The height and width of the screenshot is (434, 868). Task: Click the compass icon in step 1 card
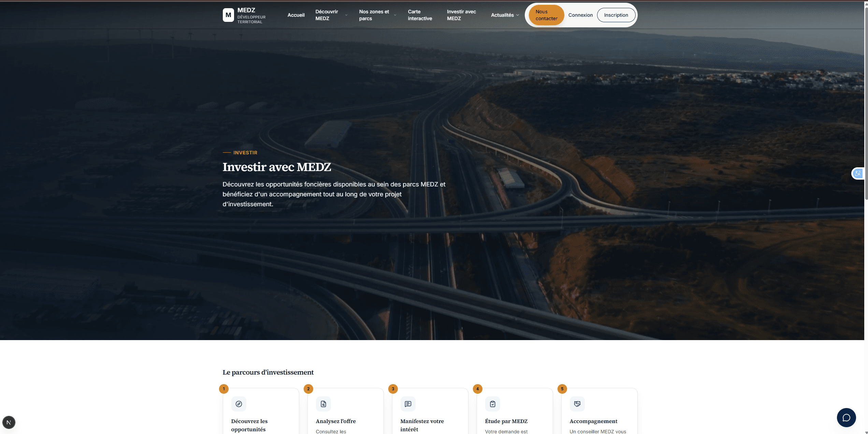point(239,404)
